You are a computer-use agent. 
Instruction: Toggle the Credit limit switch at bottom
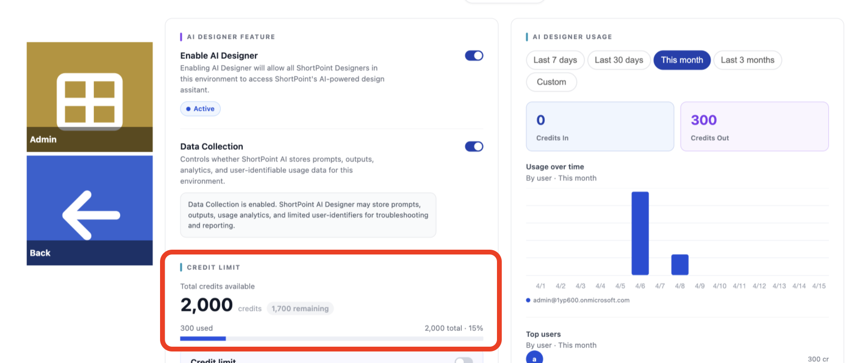(x=464, y=361)
